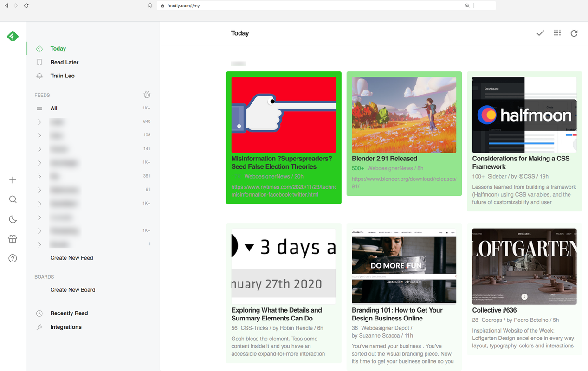Click the green Feedly logo icon
This screenshot has width=588, height=371.
pyautogui.click(x=13, y=36)
